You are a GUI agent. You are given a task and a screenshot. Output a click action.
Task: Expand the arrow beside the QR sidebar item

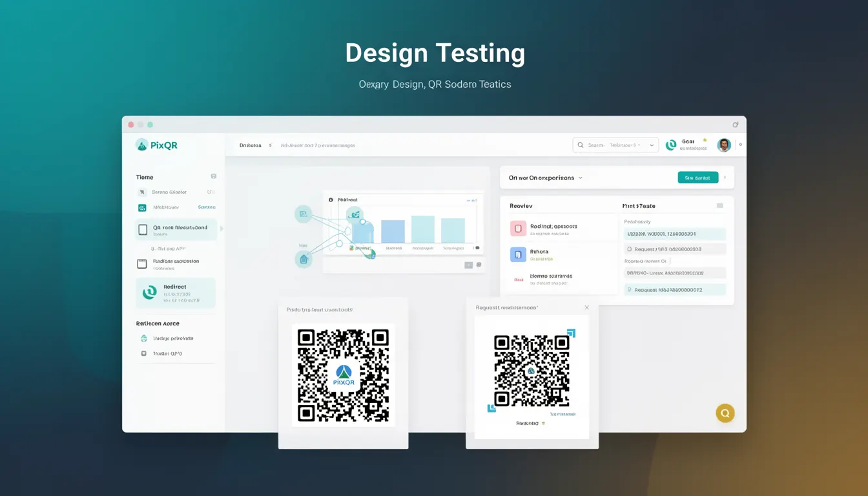click(222, 229)
